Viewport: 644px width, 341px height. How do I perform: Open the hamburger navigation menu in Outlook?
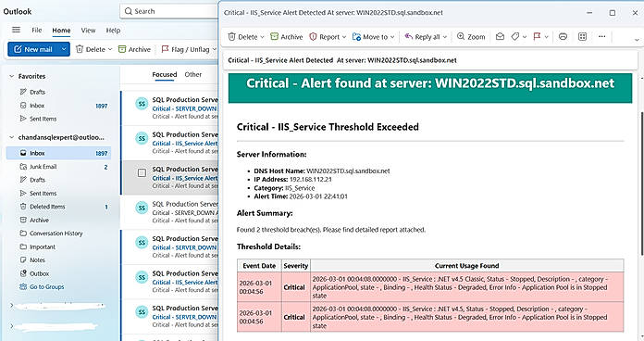coord(16,30)
